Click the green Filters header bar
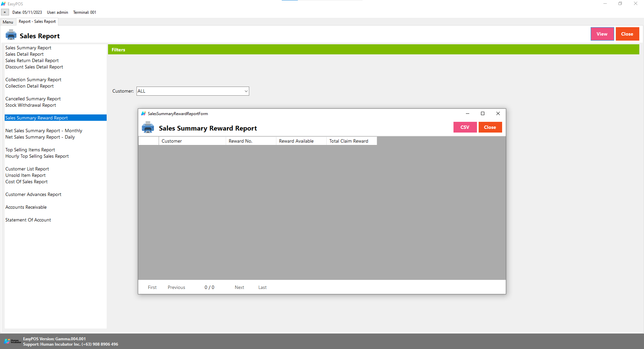 click(x=373, y=49)
